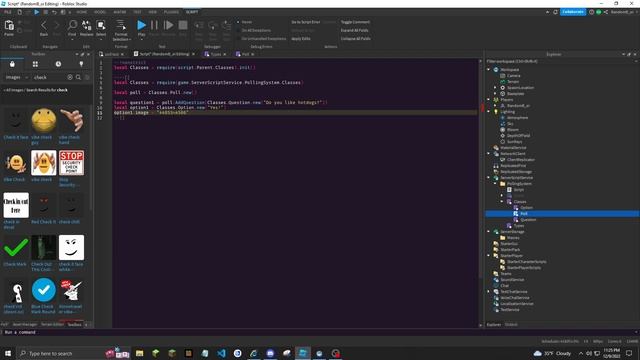Viewport: 640px width, 360px height.
Task: Click Go to Script Error
Action: 305,22
